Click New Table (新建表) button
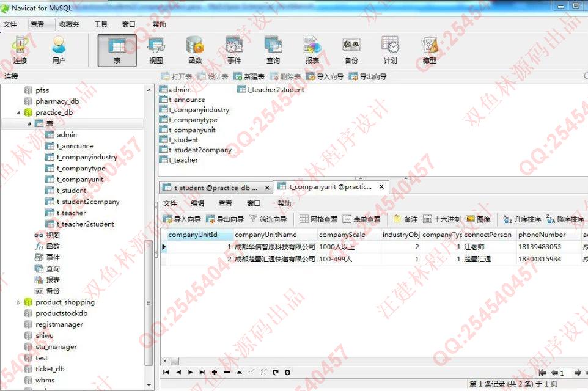Viewport: 588px width, 391px height. pos(249,76)
